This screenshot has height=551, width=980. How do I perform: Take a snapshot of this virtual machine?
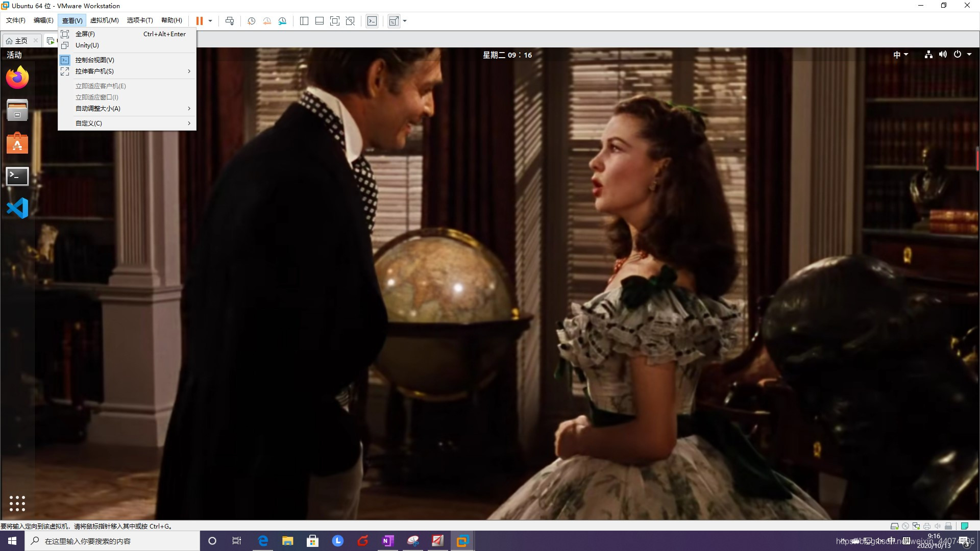[251, 21]
